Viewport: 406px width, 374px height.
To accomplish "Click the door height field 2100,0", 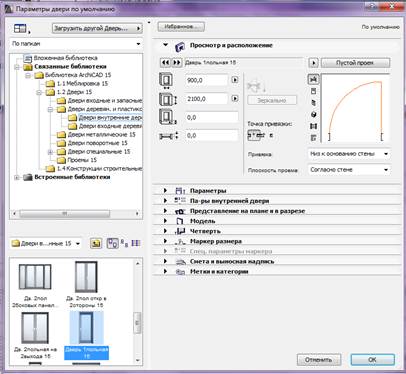I will (206, 99).
